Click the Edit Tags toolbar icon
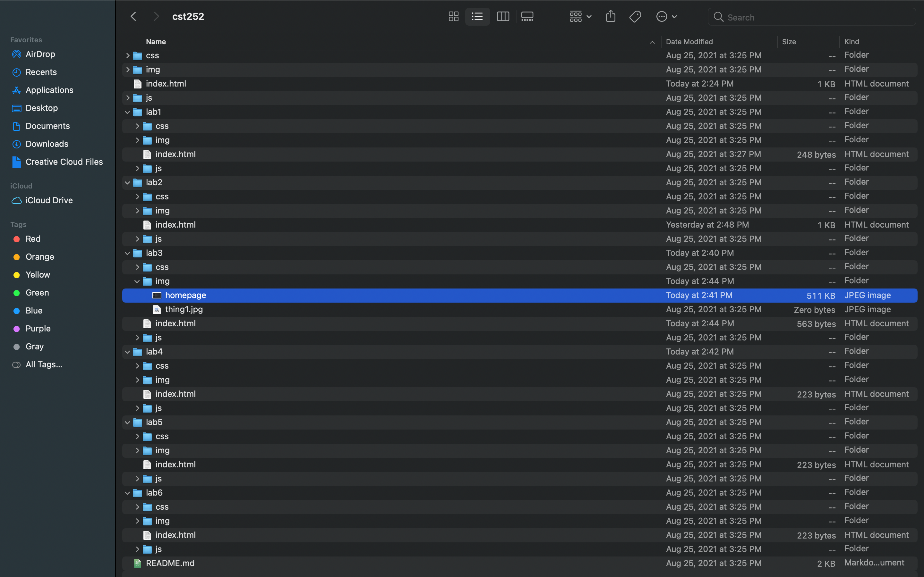 coord(635,16)
